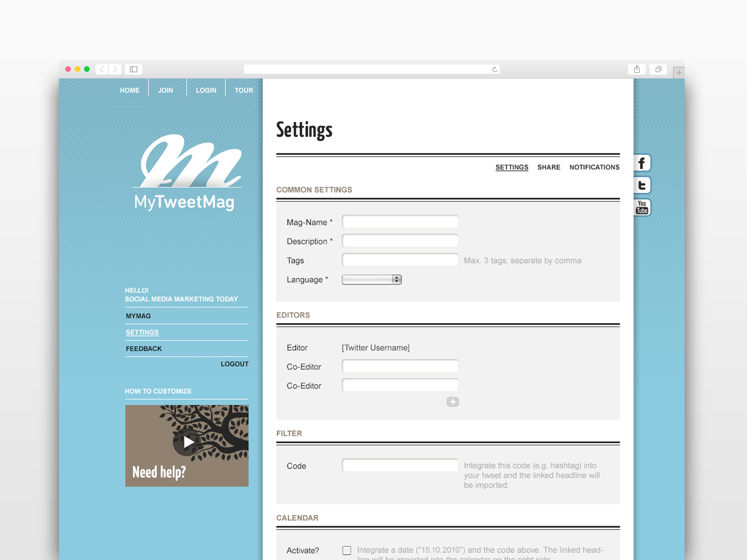Click the Need help? video caption

click(159, 472)
